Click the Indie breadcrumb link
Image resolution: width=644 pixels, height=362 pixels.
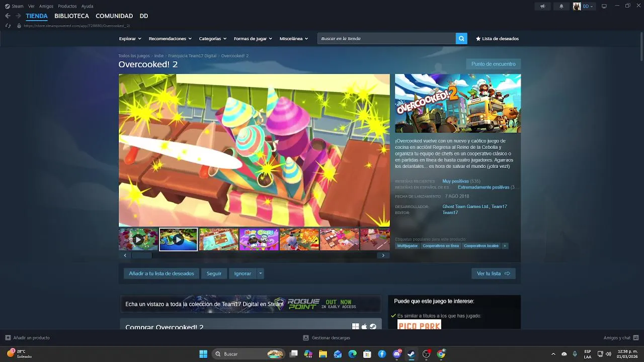[159, 56]
